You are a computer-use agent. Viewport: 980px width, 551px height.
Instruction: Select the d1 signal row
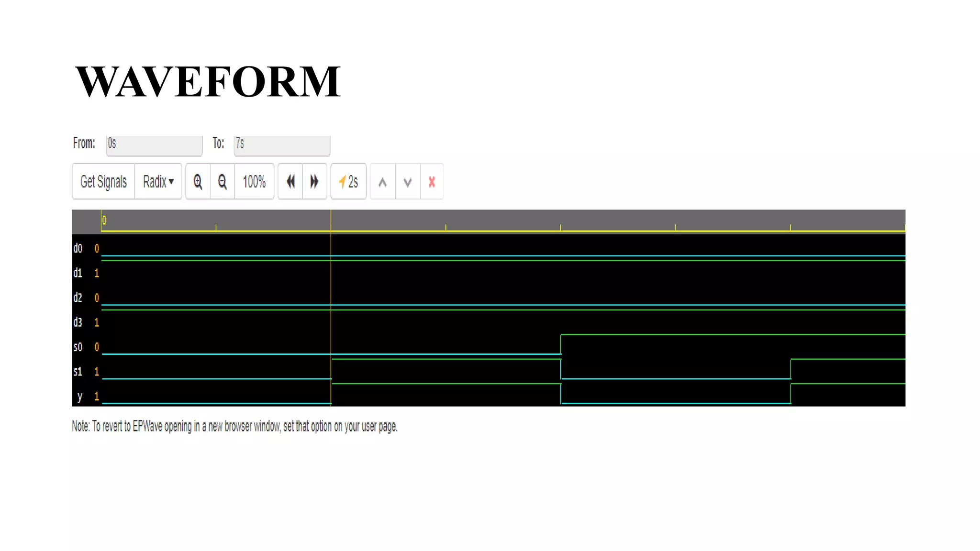pyautogui.click(x=489, y=273)
